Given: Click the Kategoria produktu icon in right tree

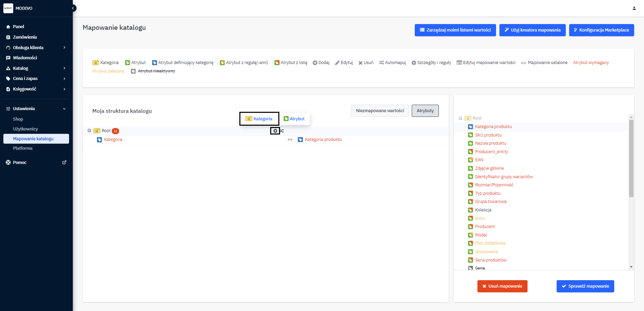Looking at the screenshot, I should coord(470,127).
